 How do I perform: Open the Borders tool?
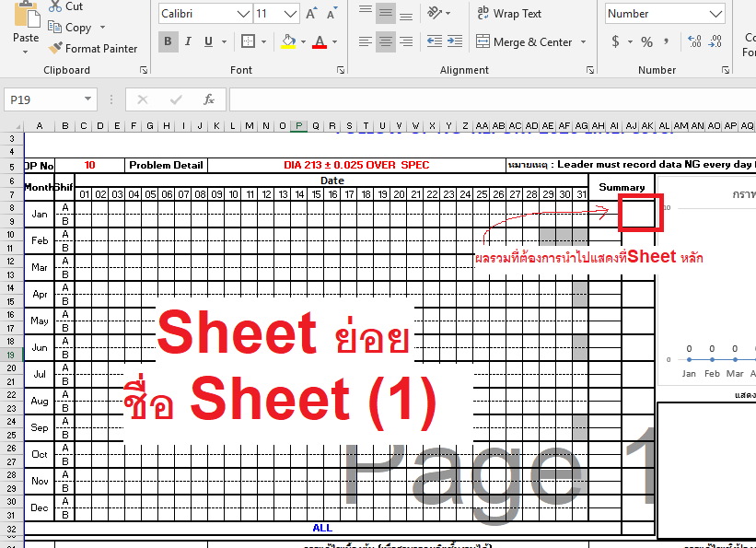(x=248, y=41)
